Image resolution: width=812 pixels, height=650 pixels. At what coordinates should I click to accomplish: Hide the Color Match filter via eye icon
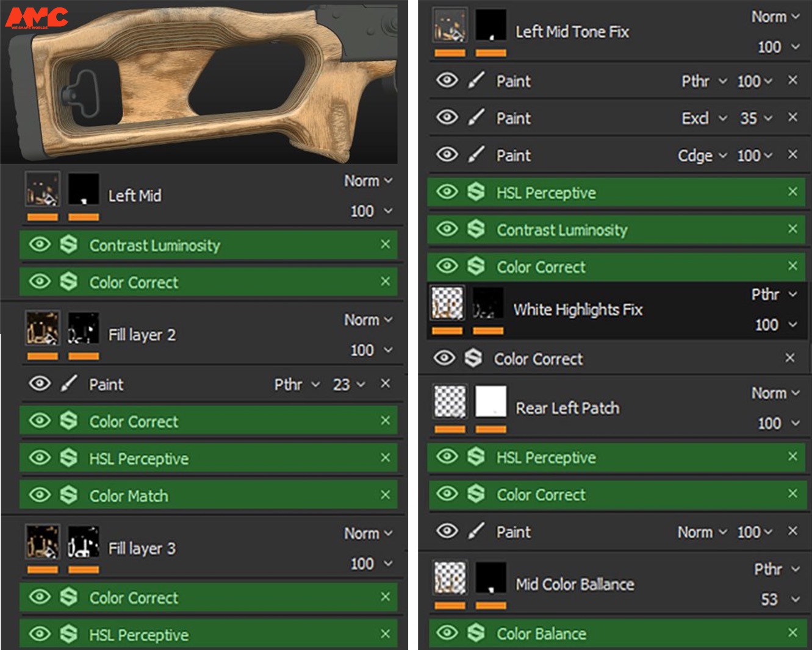point(40,495)
